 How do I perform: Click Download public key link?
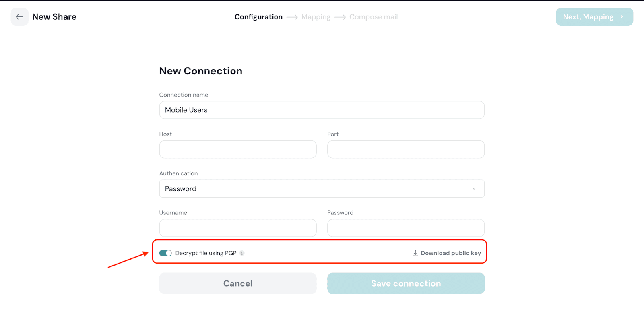(x=451, y=253)
